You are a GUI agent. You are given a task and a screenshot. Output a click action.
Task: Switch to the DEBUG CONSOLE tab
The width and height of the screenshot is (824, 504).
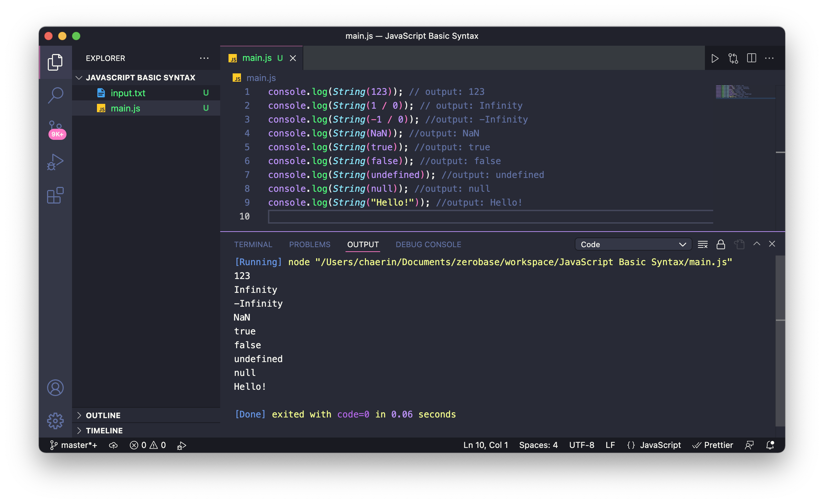point(428,244)
